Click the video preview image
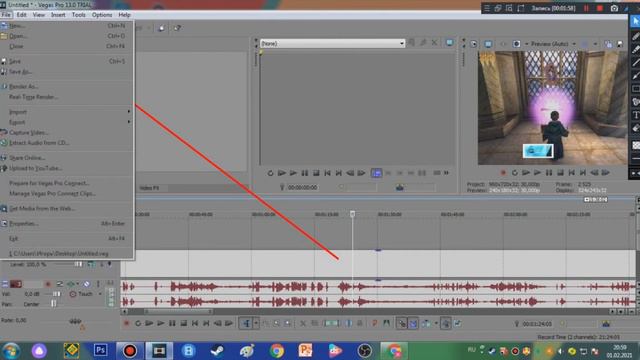 tap(553, 108)
